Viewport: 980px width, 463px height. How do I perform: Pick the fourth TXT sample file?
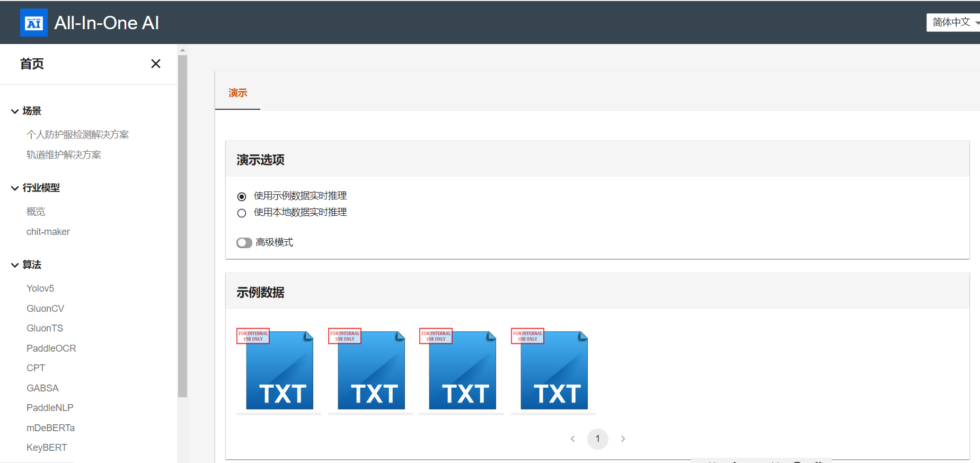(x=553, y=370)
